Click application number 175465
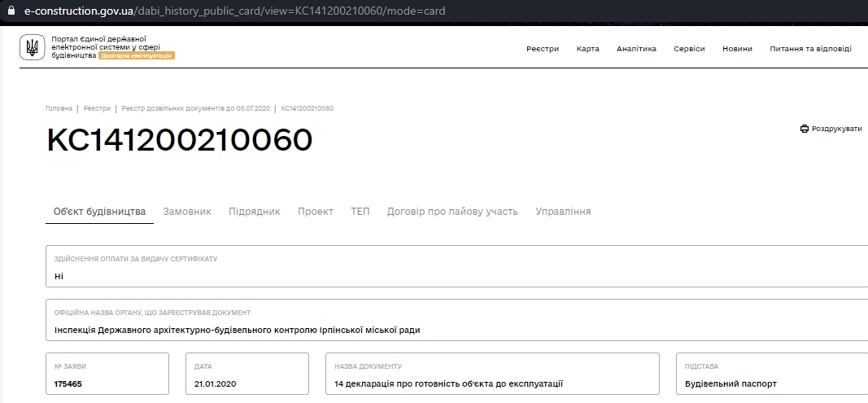This screenshot has height=403, width=868. pyautogui.click(x=68, y=383)
